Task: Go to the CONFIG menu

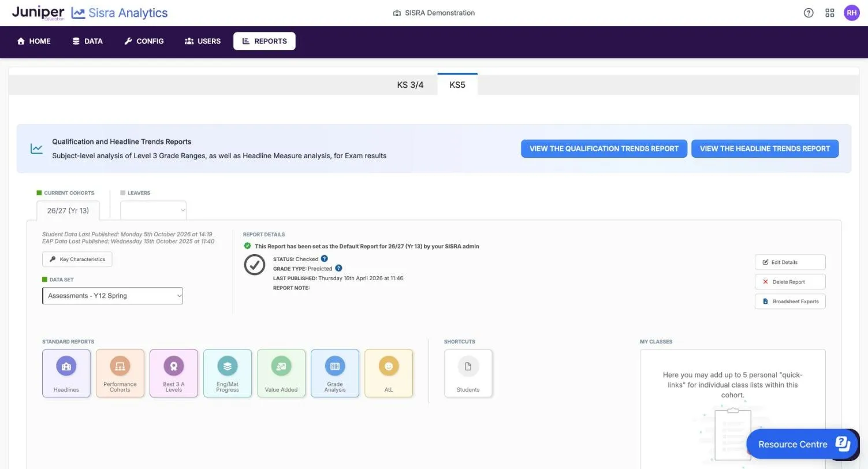Action: click(x=144, y=41)
